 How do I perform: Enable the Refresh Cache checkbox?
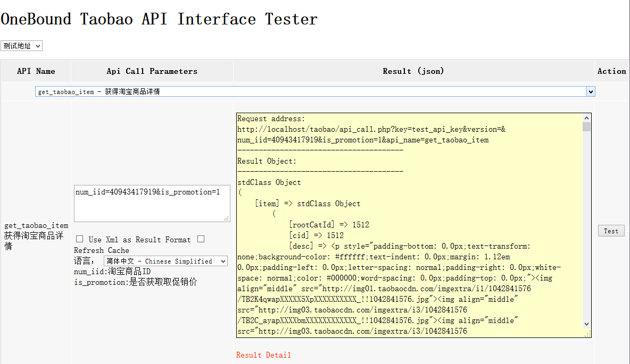[x=201, y=239]
